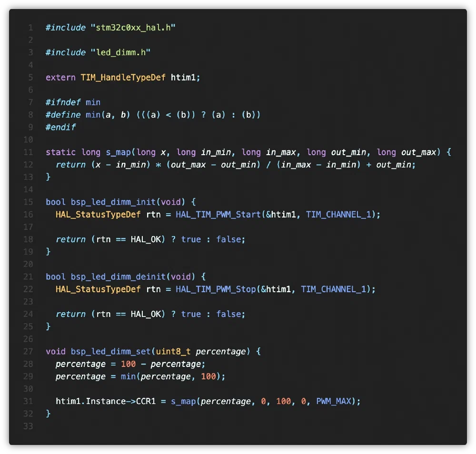This screenshot has height=454, width=476.
Task: Click the "led_dimm.h" include string
Action: coord(120,52)
